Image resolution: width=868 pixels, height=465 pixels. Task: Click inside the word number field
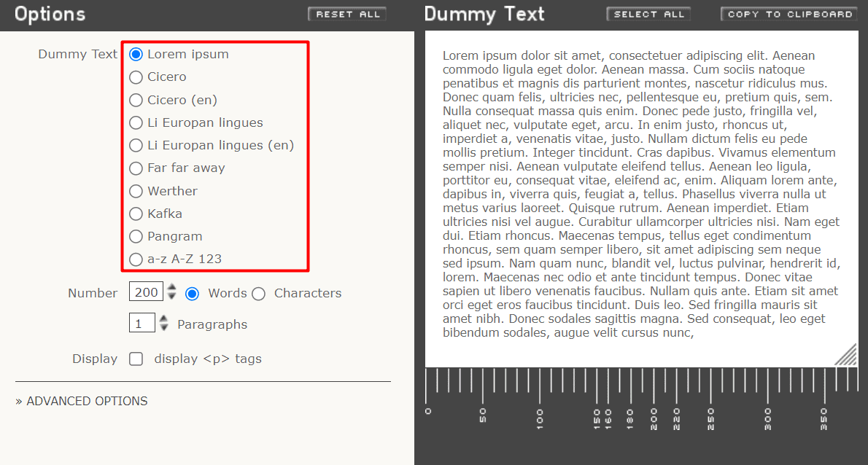click(x=146, y=292)
